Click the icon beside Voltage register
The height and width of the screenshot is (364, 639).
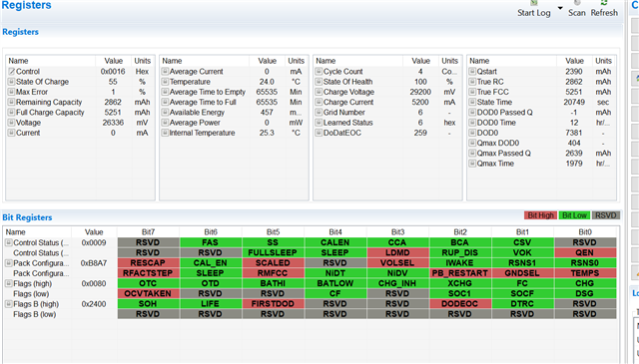[11, 122]
